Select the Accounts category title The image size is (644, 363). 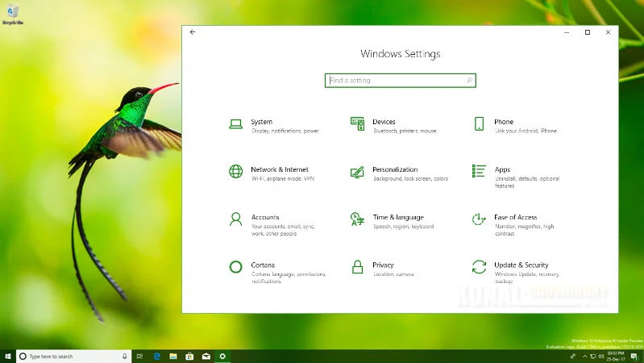[x=265, y=217]
